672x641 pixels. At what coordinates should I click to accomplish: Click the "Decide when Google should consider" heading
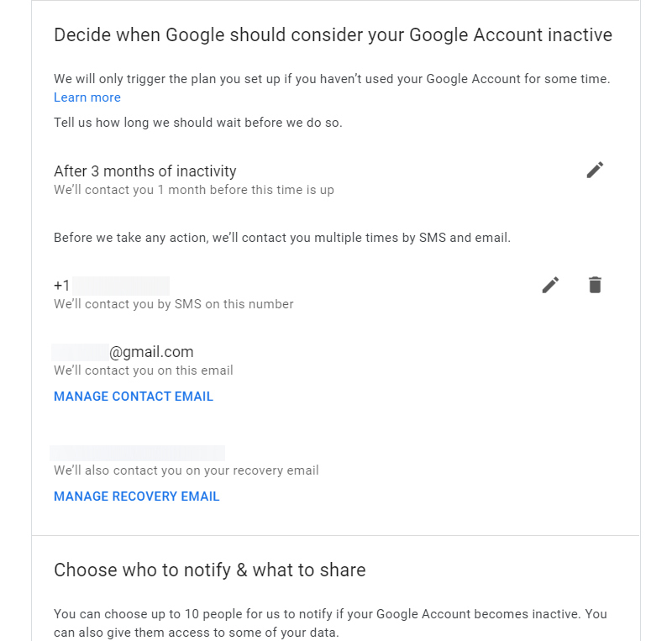click(x=333, y=35)
